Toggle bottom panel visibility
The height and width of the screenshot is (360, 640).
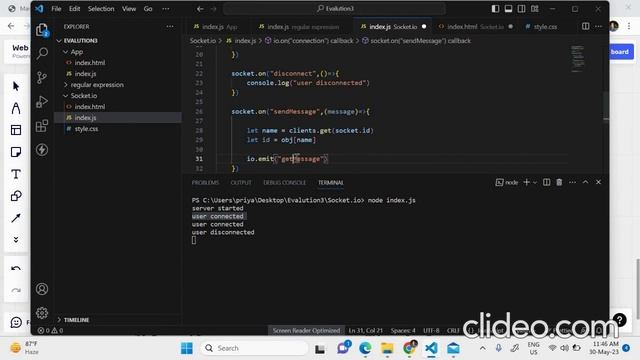[x=508, y=9]
